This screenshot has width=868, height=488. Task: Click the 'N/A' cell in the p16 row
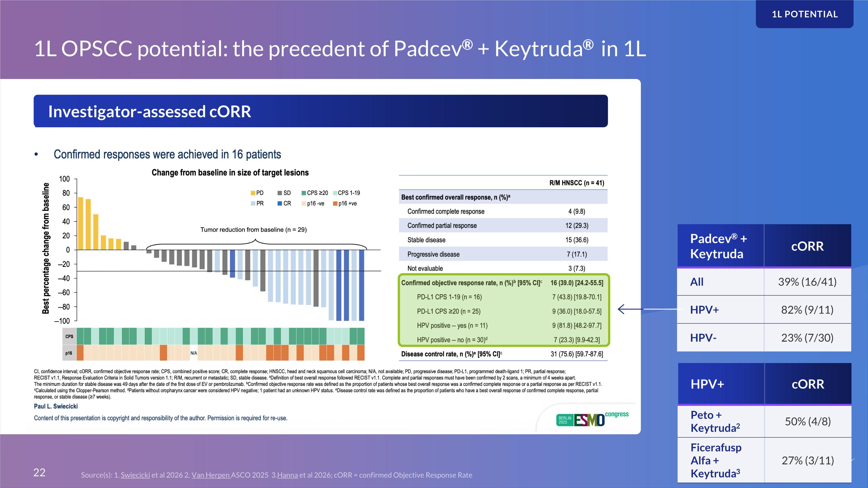(x=194, y=353)
